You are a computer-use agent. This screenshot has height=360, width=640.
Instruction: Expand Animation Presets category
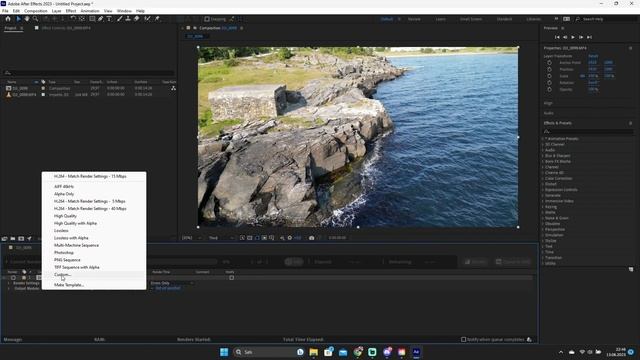pos(543,139)
